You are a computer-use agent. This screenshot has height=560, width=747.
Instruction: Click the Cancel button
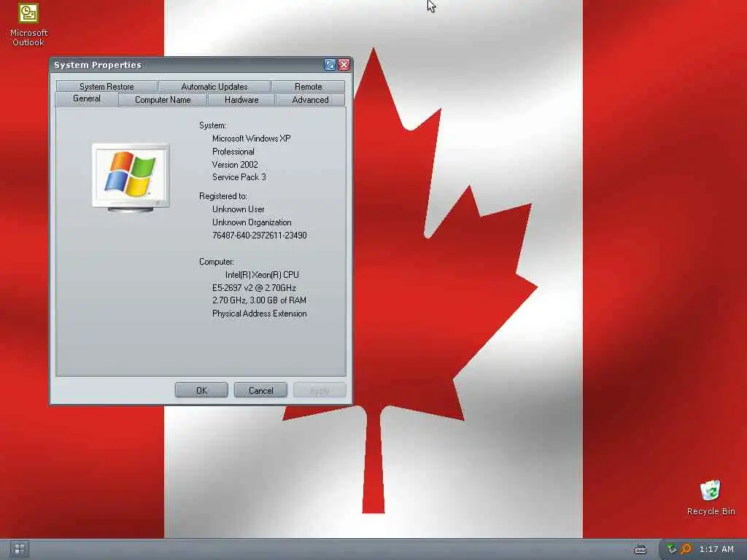point(260,390)
